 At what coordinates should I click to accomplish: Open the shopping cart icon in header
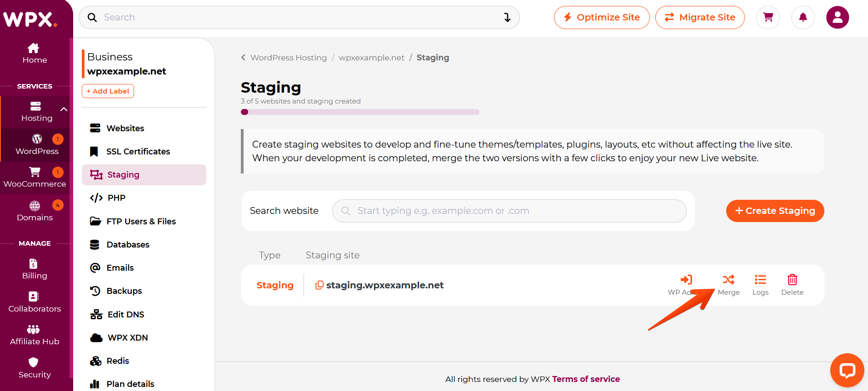[768, 17]
